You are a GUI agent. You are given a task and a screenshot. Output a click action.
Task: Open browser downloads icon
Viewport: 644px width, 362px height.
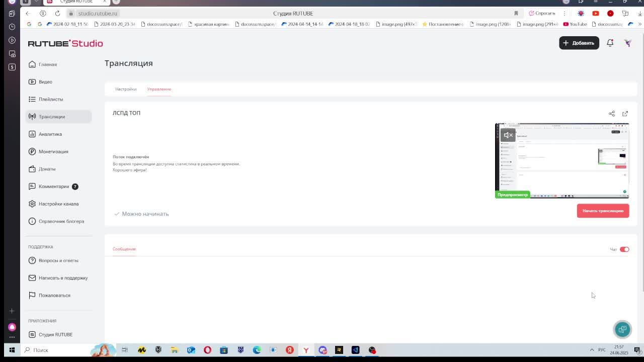pyautogui.click(x=639, y=14)
